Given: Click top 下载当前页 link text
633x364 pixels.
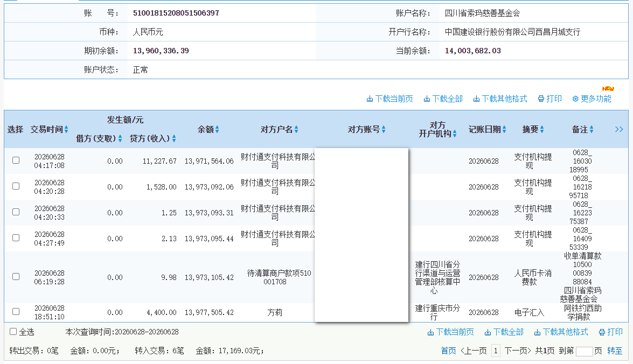Looking at the screenshot, I should point(394,99).
